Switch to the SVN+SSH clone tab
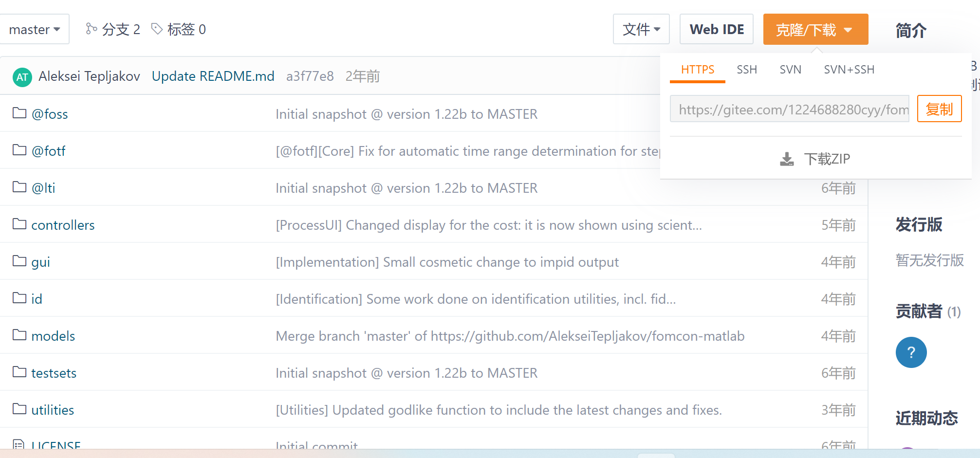The image size is (980, 458). (849, 70)
